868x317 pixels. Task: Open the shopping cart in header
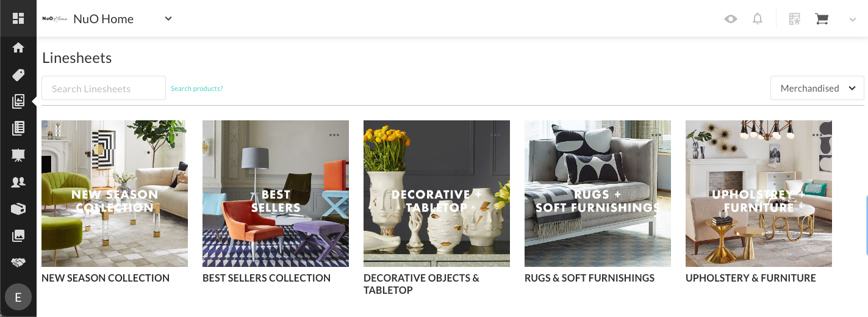(822, 19)
